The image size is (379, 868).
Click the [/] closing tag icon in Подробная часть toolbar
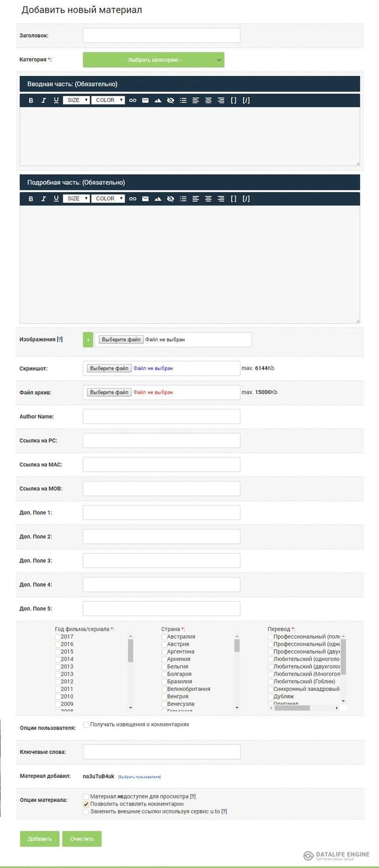click(246, 199)
